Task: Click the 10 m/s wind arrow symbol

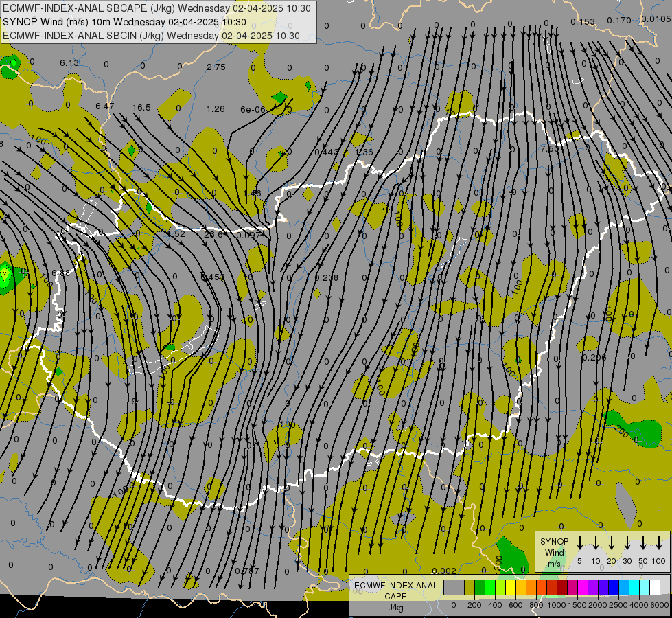Action: pyautogui.click(x=595, y=542)
